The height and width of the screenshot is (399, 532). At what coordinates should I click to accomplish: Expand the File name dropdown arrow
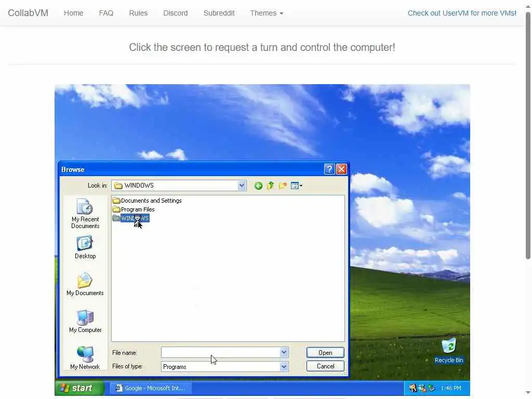(284, 353)
